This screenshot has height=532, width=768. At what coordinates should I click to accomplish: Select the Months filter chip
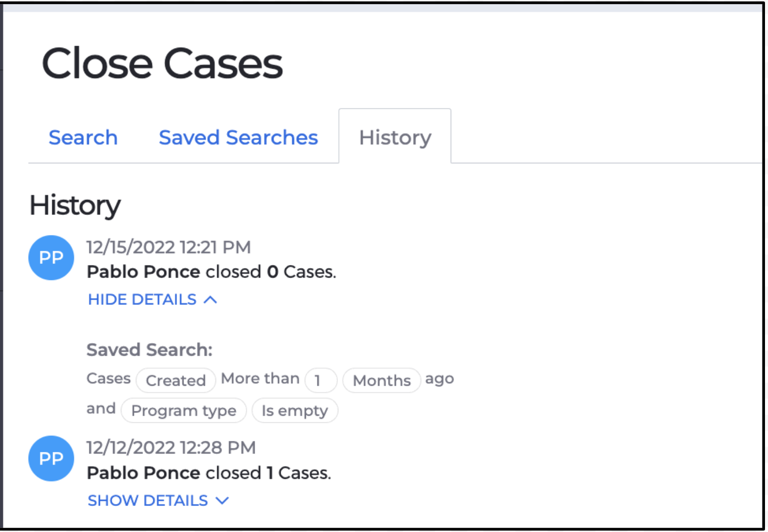381,381
